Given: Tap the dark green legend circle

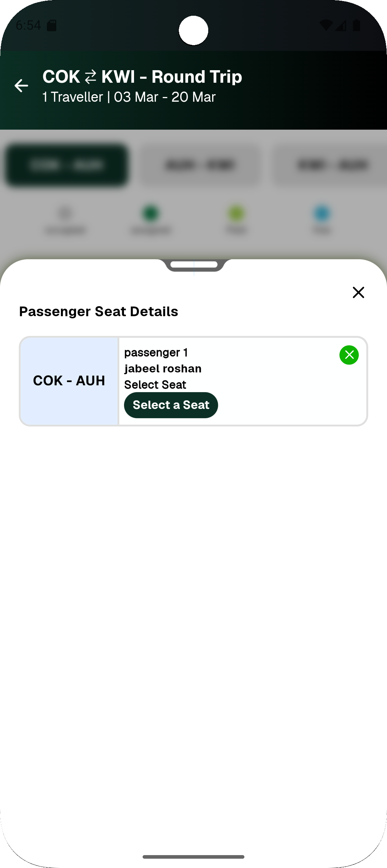Looking at the screenshot, I should point(150,214).
